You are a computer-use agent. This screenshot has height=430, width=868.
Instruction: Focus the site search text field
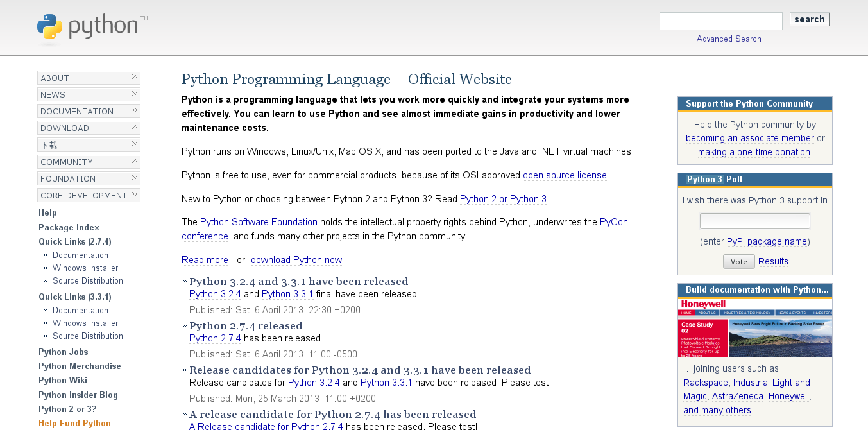pos(721,21)
